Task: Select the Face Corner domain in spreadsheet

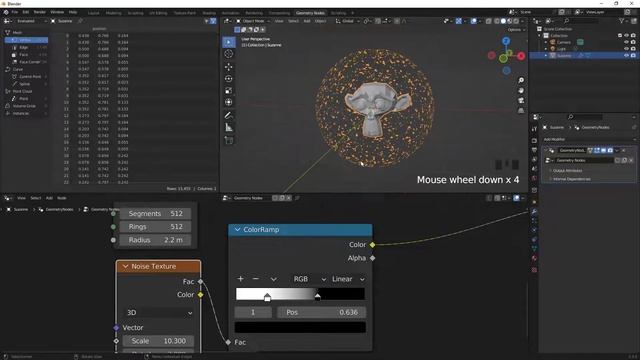Action: (x=29, y=62)
